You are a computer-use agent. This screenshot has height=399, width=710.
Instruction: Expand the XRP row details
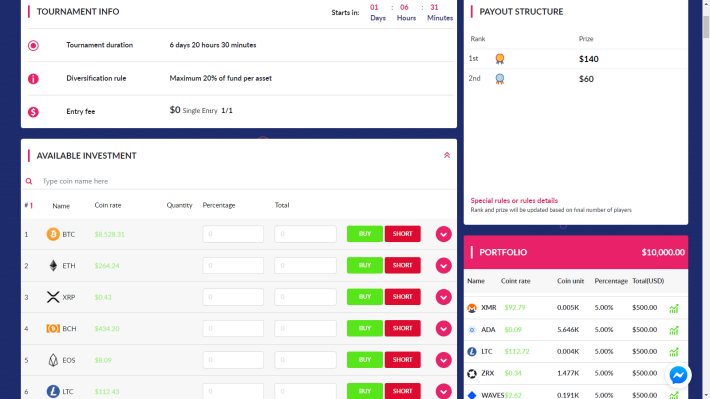tap(443, 297)
